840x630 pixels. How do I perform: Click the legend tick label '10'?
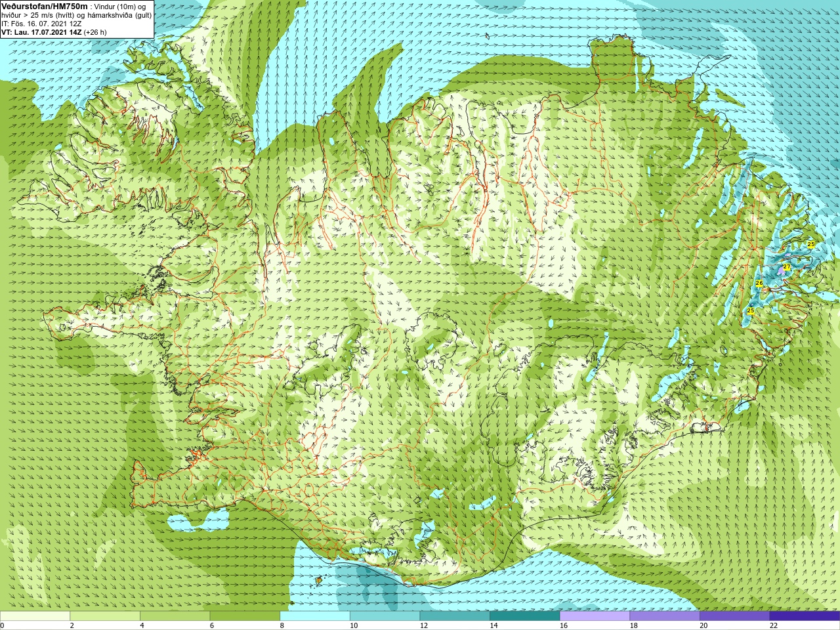pos(354,626)
